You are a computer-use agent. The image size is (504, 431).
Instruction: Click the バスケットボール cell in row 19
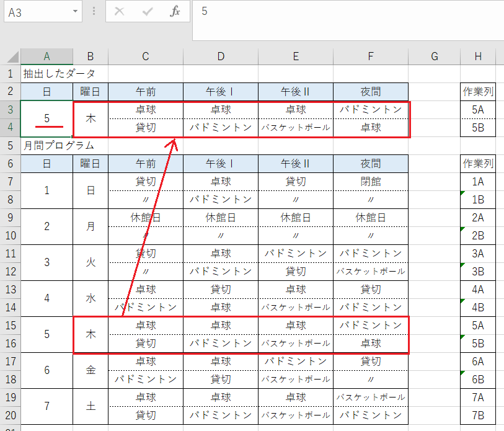(x=370, y=398)
